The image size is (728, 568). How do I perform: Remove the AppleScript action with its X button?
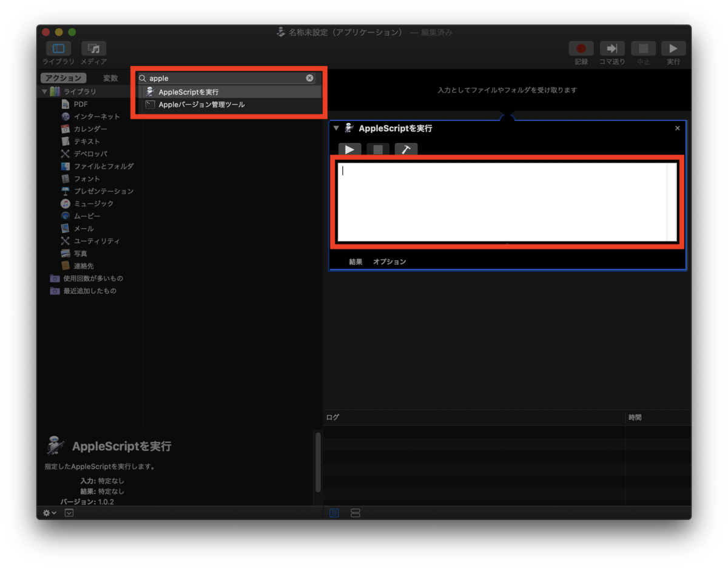678,128
